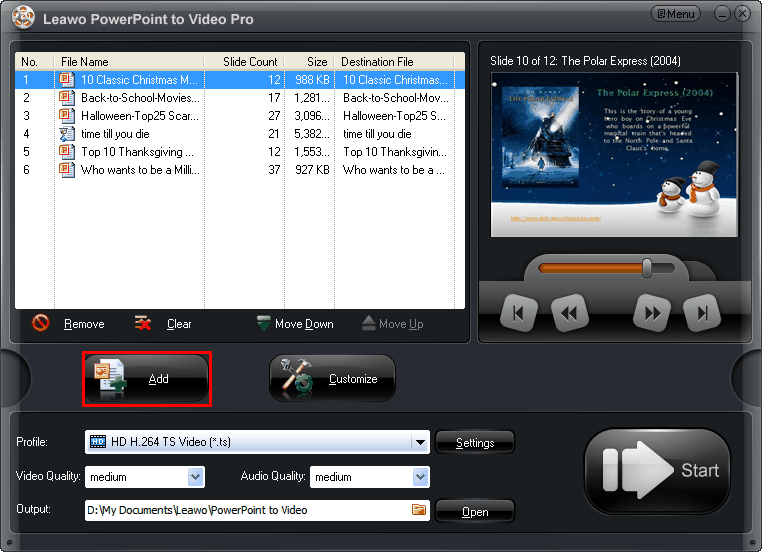762x552 pixels.
Task: Select Who wants to be a Milli file
Action: pyautogui.click(x=240, y=170)
